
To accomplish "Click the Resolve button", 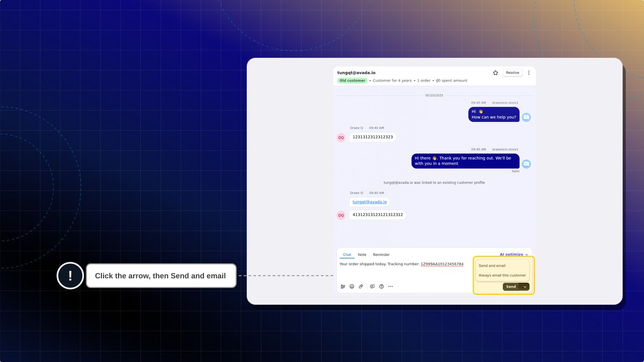I will click(513, 73).
